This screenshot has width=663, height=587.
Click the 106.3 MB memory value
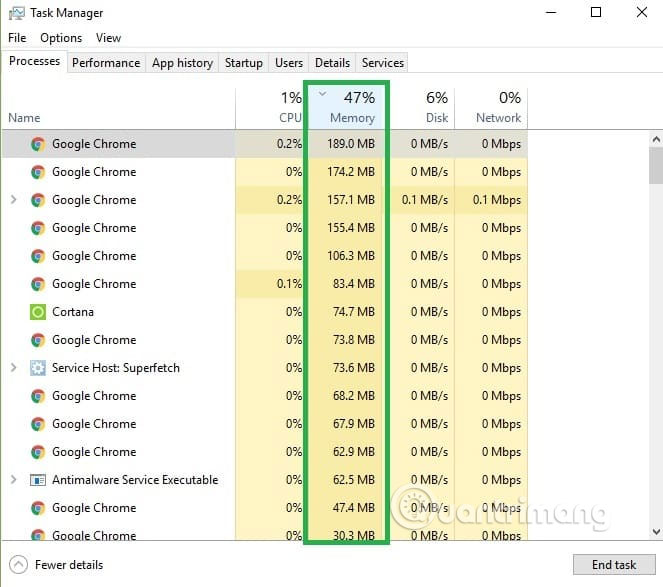point(351,256)
